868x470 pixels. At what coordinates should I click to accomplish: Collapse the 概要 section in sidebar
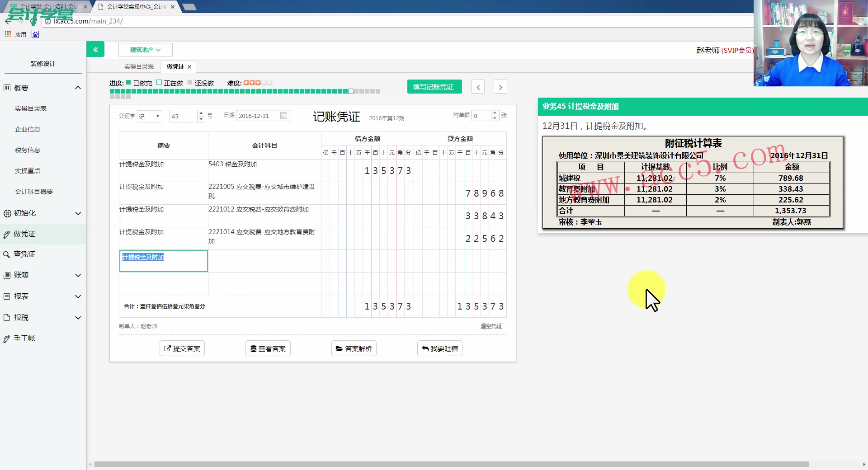pyautogui.click(x=78, y=88)
